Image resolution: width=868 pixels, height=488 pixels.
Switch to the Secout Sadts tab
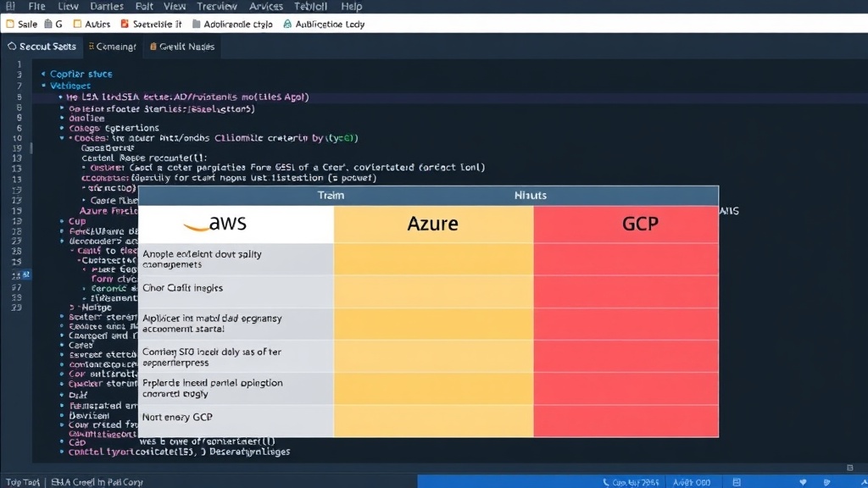[x=42, y=47]
